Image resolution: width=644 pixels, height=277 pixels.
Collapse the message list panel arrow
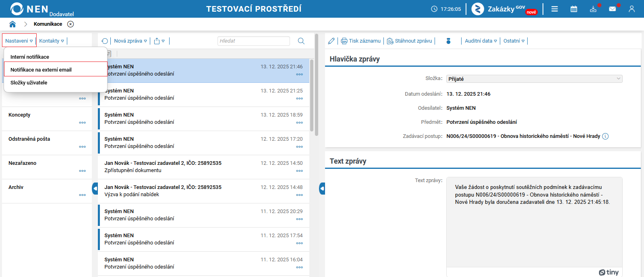click(x=322, y=189)
